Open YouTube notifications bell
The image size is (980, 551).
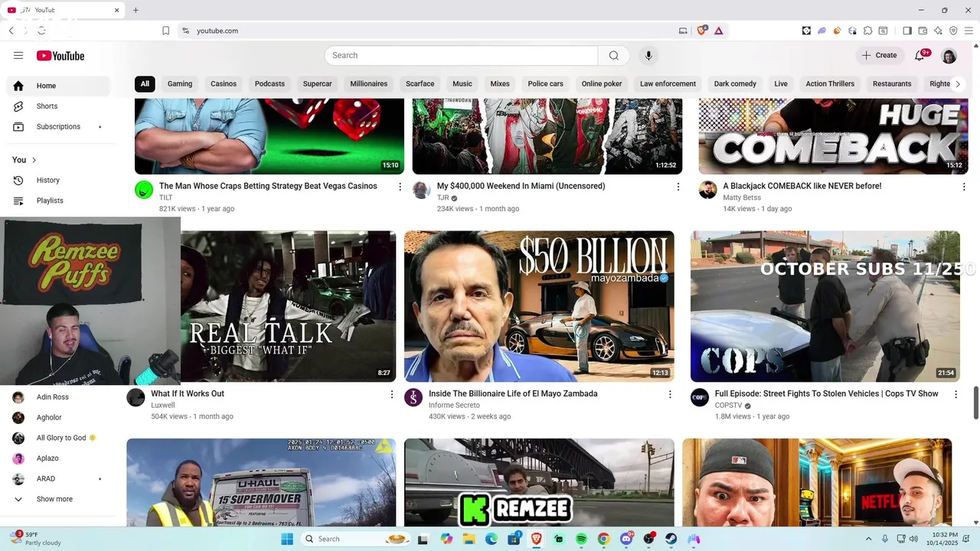(x=920, y=55)
